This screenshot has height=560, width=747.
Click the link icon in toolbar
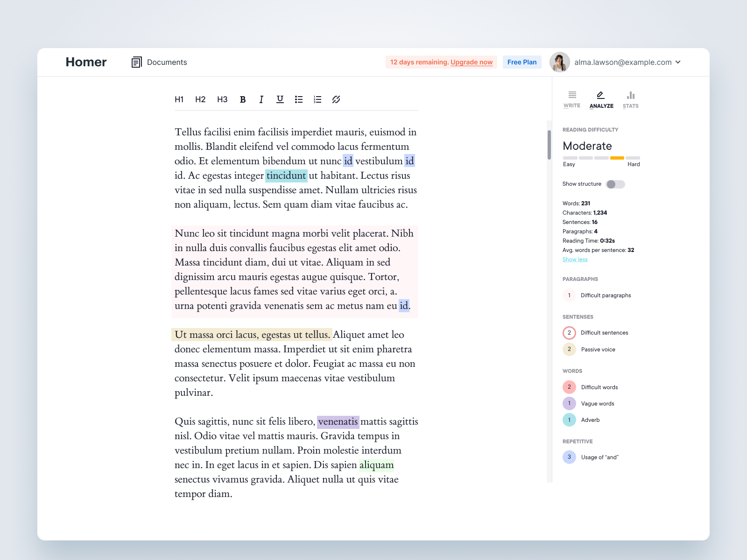point(336,99)
